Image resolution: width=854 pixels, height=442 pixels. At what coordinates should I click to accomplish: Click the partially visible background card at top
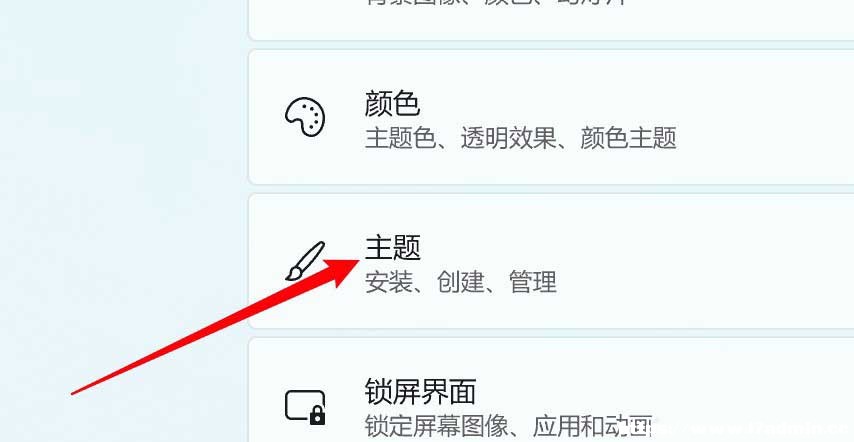coord(551,20)
